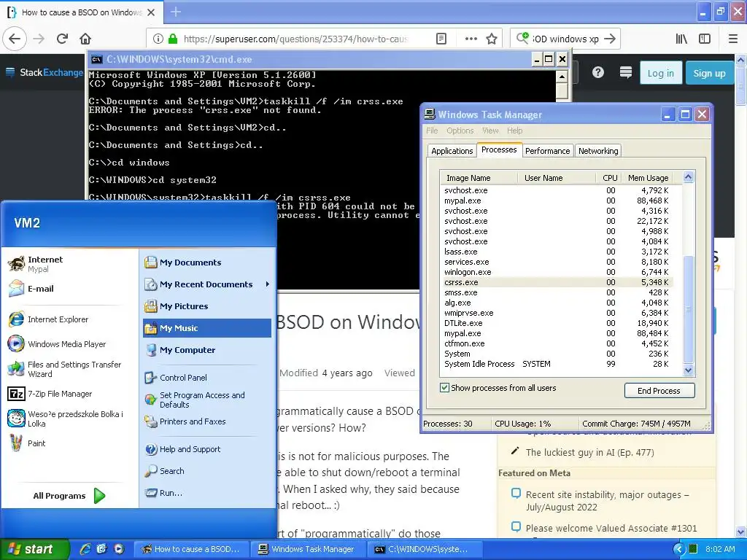Image resolution: width=747 pixels, height=560 pixels.
Task: Bookmark this page with the star icon
Action: point(492,39)
